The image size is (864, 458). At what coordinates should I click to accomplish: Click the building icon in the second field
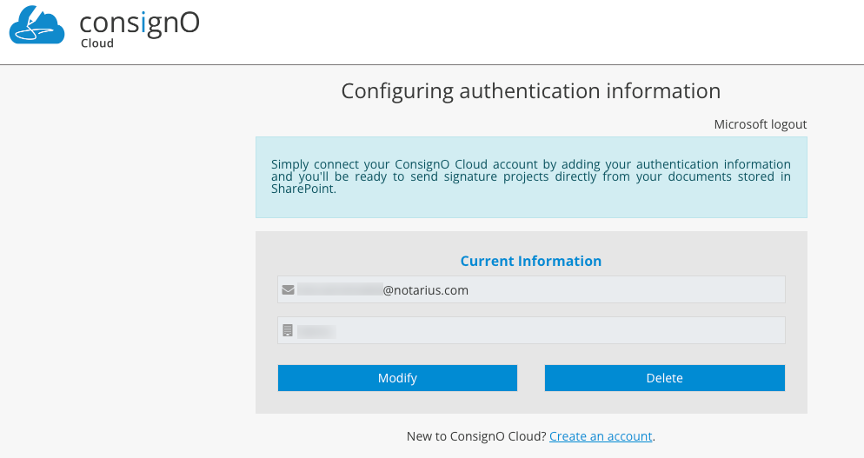288,331
